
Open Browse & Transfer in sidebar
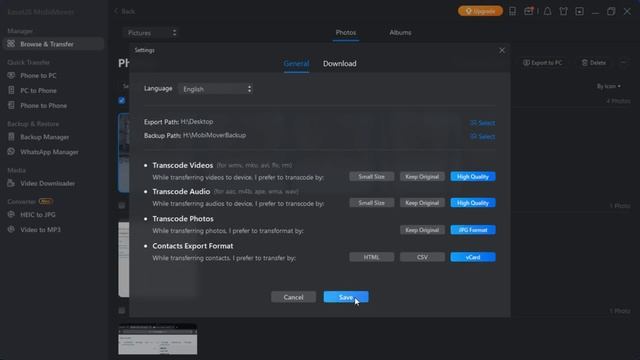[53, 44]
